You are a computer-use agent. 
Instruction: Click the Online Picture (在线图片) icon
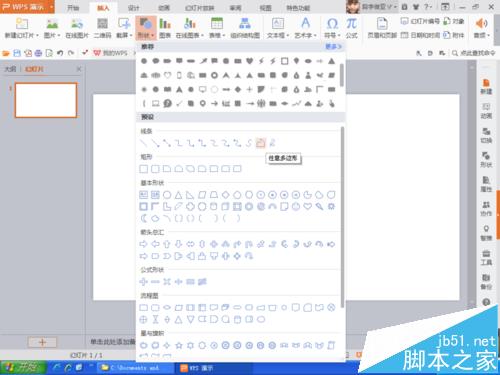tap(77, 28)
